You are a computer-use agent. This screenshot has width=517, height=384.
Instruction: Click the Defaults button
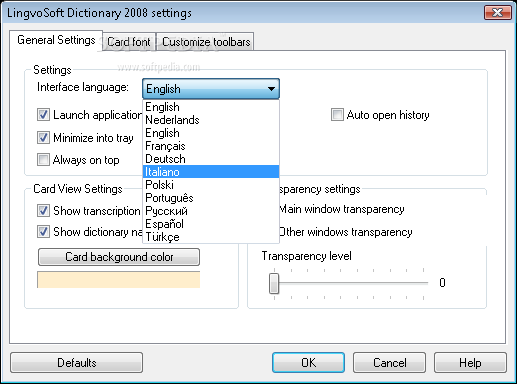(x=76, y=363)
